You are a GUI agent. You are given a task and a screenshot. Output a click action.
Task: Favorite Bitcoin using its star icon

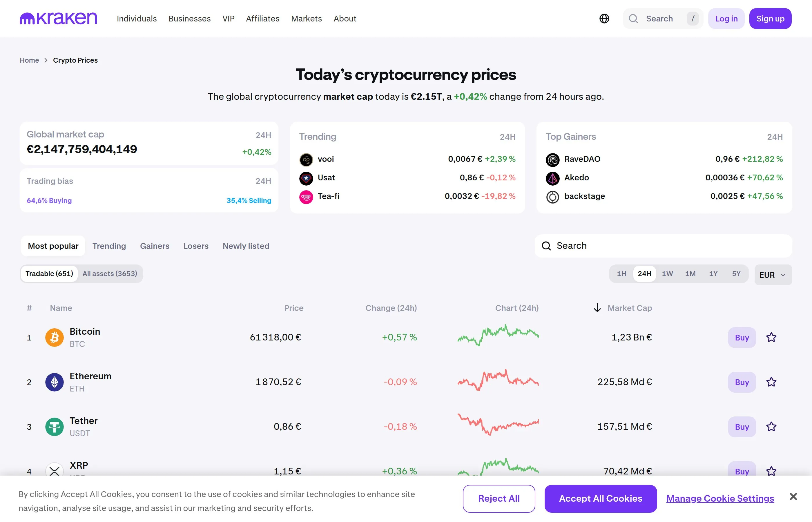tap(771, 337)
